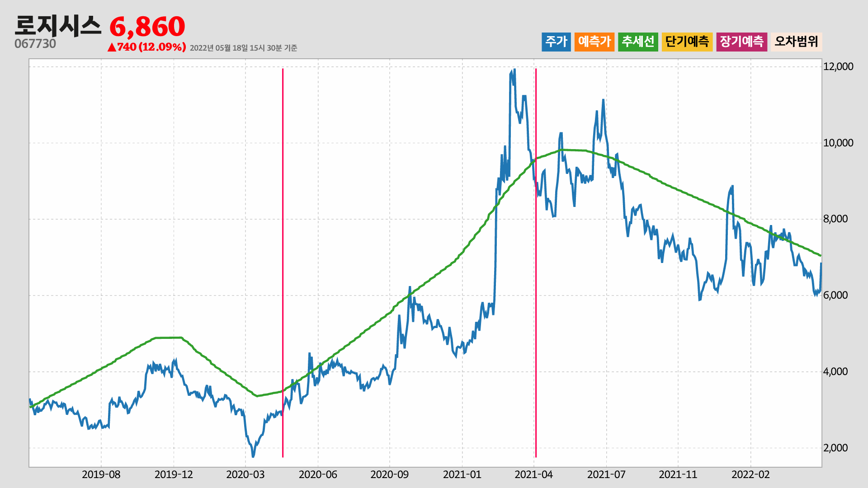Click the x-axis label 2021-01
This screenshot has height=488, width=868.
click(462, 474)
